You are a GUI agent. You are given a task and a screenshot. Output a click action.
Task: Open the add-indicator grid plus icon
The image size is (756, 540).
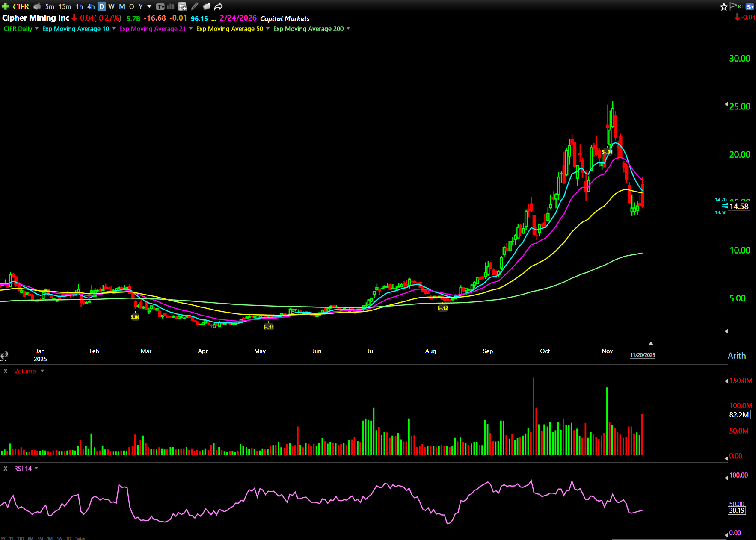coord(183,6)
